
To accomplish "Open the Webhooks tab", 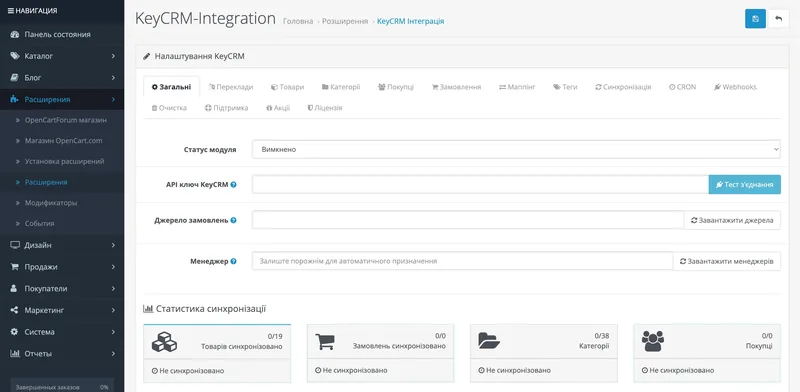I will pyautogui.click(x=735, y=87).
